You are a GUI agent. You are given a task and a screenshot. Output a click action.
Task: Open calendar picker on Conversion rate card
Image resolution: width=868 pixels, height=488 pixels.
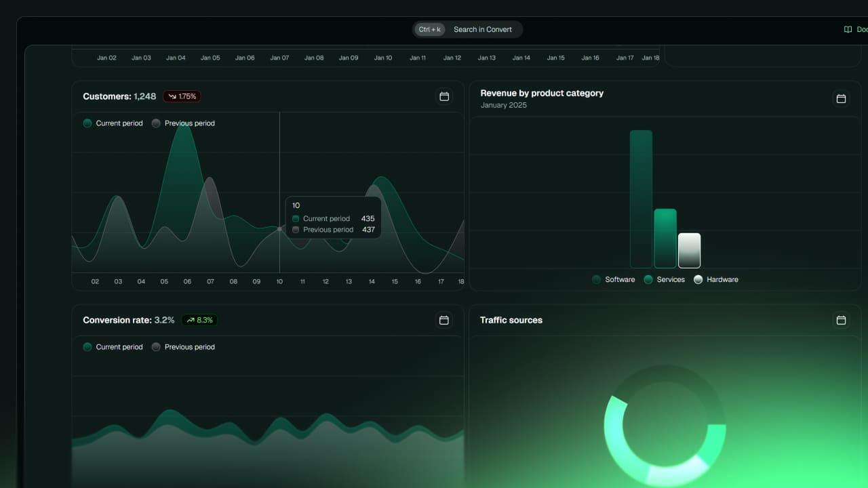pyautogui.click(x=444, y=320)
